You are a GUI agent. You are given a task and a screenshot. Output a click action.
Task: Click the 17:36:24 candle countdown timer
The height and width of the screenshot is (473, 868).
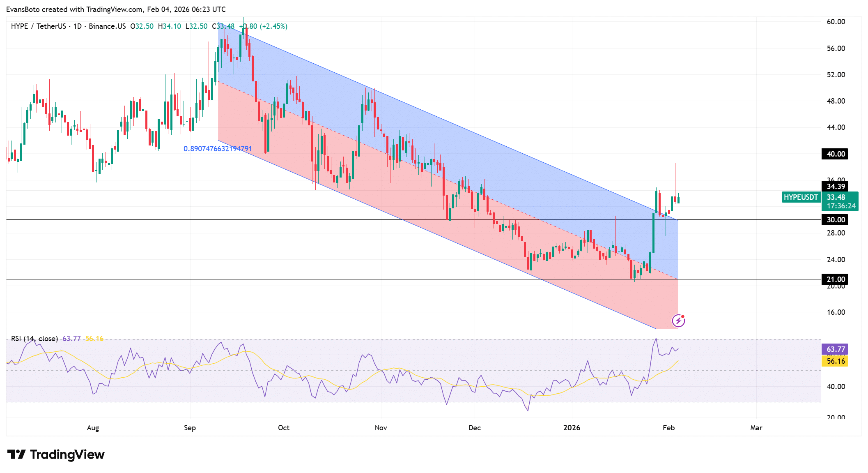click(x=840, y=206)
